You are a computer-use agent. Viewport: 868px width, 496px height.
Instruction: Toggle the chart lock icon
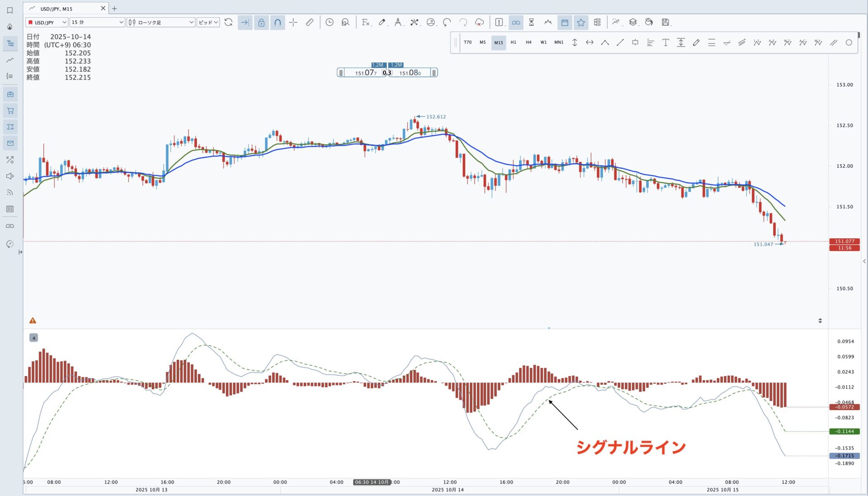pyautogui.click(x=261, y=22)
